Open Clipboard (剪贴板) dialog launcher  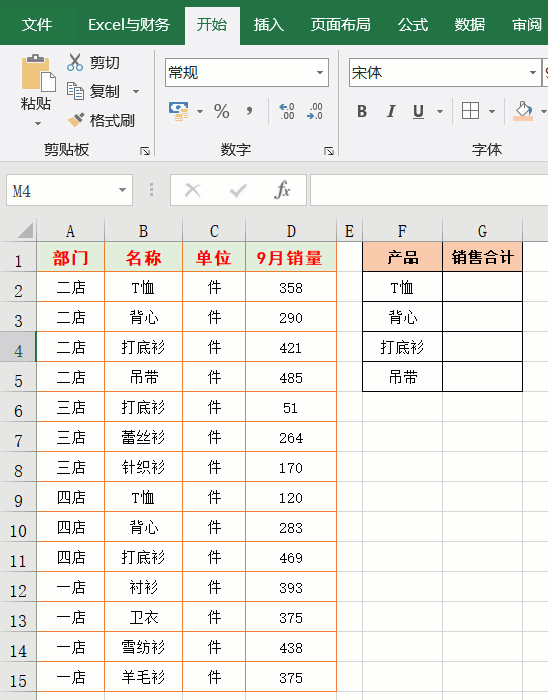145,151
